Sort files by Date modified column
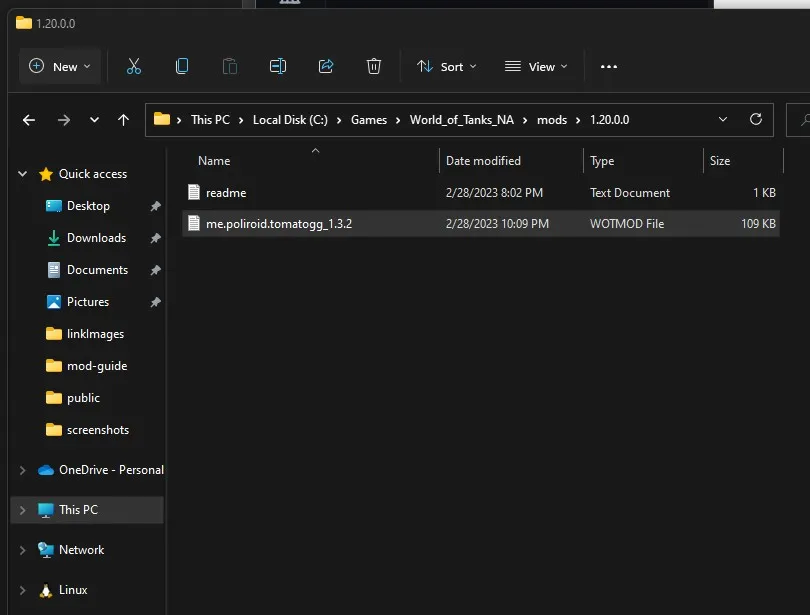 tap(484, 161)
